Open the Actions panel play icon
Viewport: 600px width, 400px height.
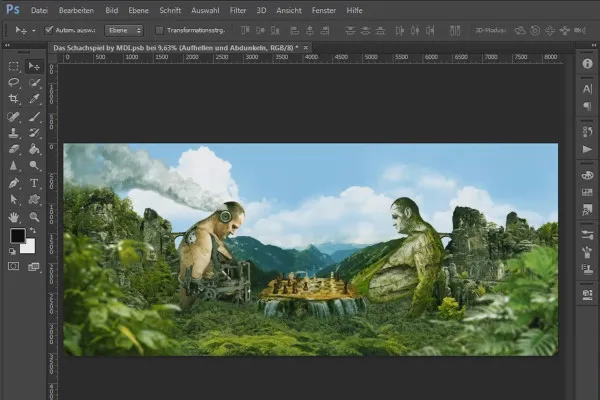[587, 148]
